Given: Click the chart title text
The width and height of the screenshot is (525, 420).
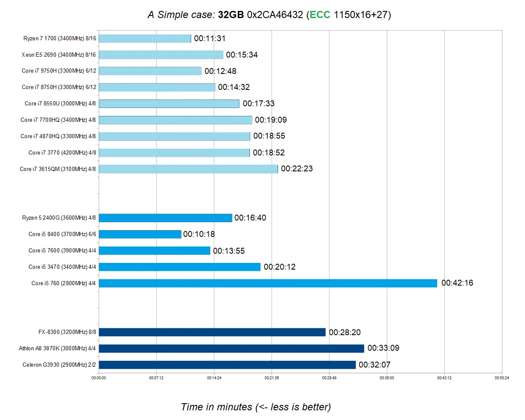Looking at the screenshot, I should [x=269, y=15].
